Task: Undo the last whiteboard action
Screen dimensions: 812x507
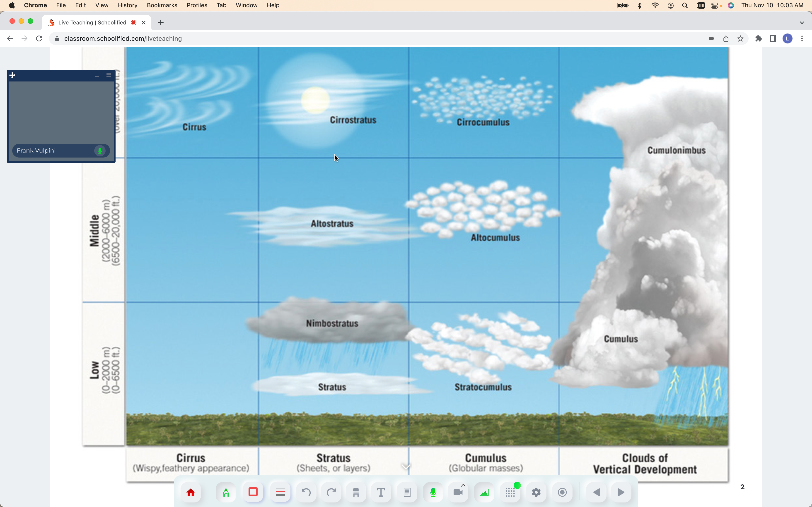Action: pos(306,492)
